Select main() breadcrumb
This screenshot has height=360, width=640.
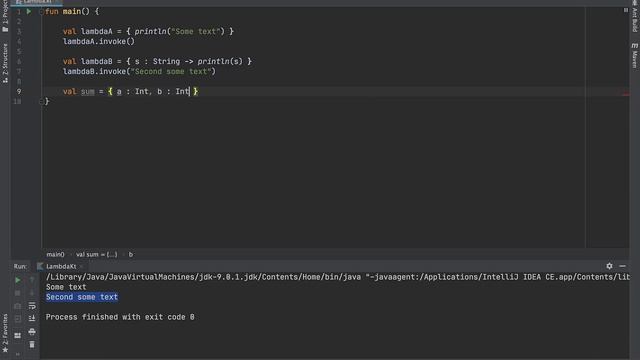pyautogui.click(x=55, y=254)
